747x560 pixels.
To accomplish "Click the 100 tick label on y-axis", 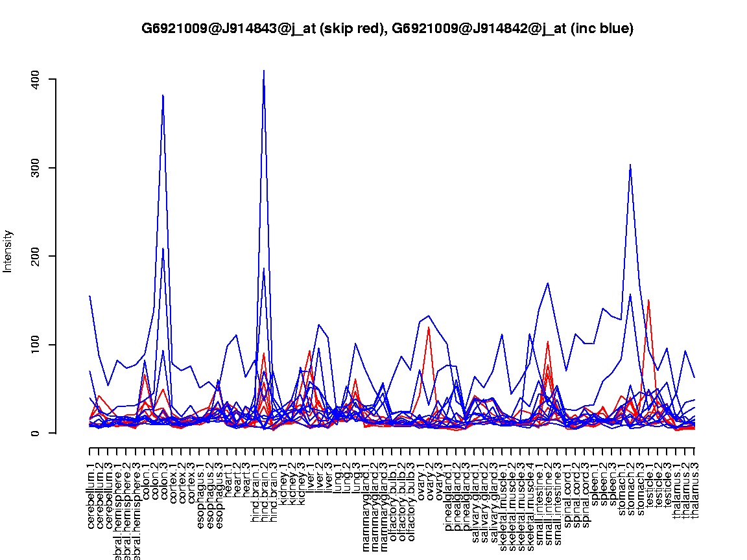I will click(36, 345).
